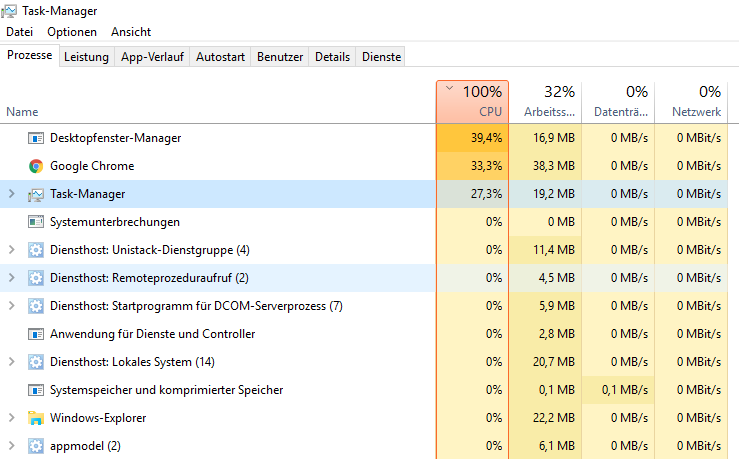Expand Diensthost: Remoteprozeduraufruf group

(x=12, y=278)
